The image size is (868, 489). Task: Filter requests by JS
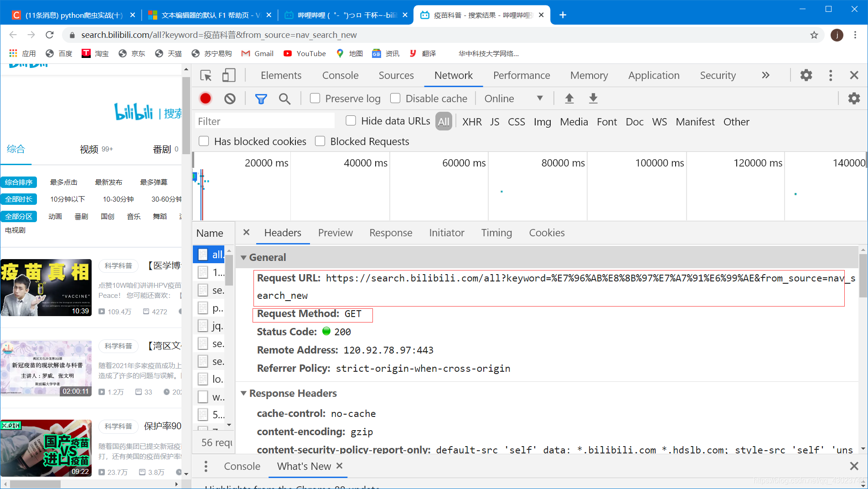(495, 122)
